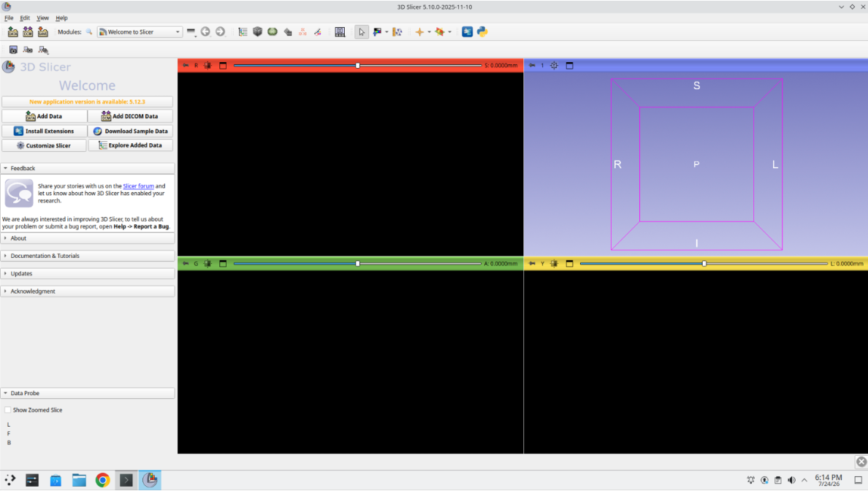
Task: Click the Load DICOM toolbar icon
Action: (28, 32)
